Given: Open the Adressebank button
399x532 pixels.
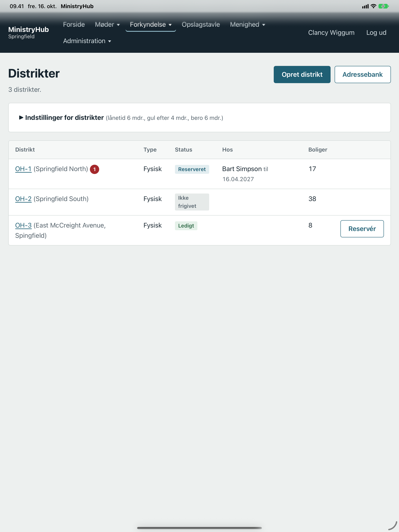Looking at the screenshot, I should (362, 75).
